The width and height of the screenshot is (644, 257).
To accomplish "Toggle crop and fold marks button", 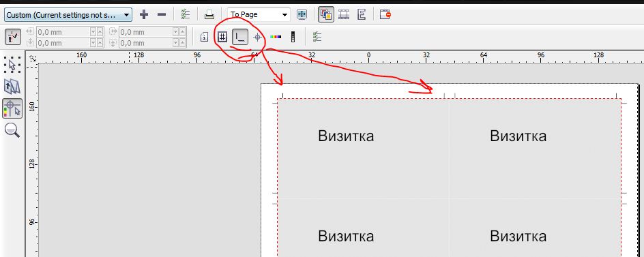I will tap(240, 37).
